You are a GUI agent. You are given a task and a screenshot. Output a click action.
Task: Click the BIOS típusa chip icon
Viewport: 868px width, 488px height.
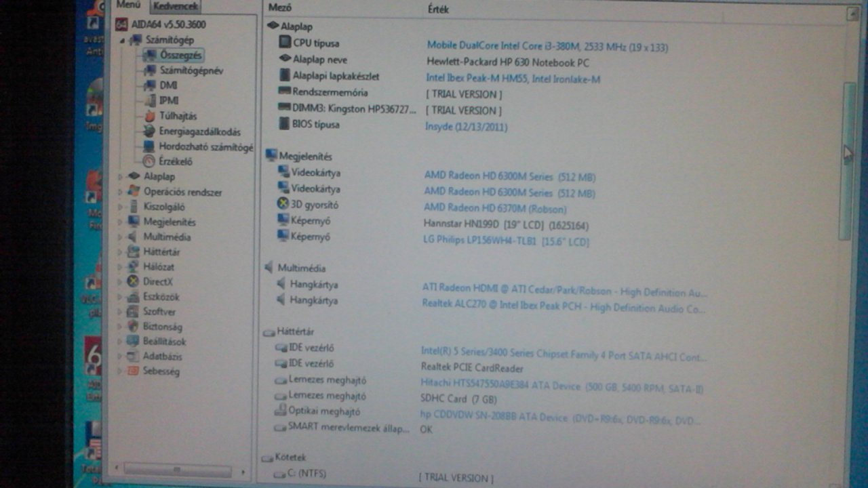(x=284, y=124)
